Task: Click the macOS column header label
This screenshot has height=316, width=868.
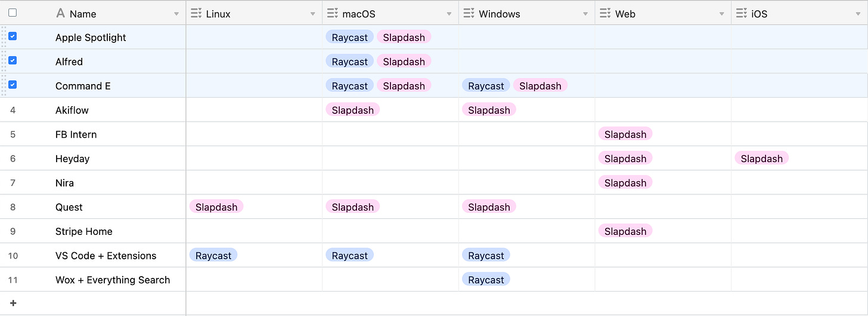Action: pyautogui.click(x=359, y=14)
